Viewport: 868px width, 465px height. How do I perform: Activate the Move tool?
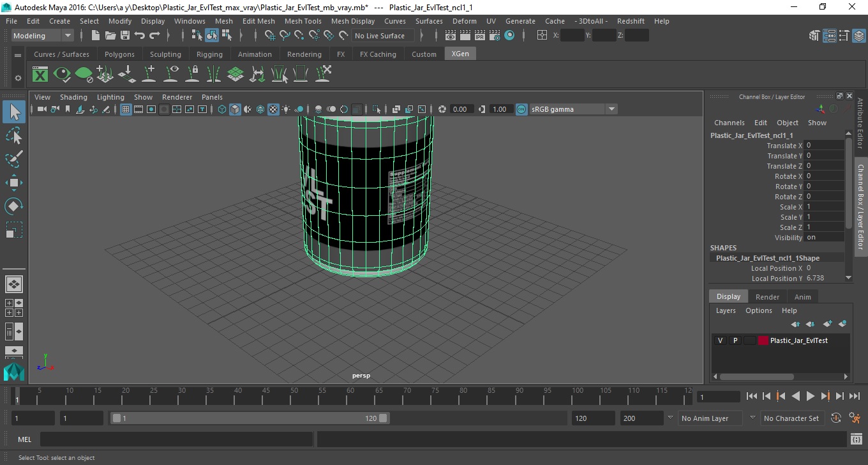coord(14,183)
